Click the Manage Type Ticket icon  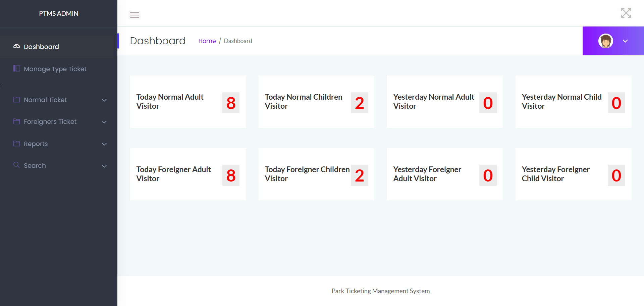16,68
